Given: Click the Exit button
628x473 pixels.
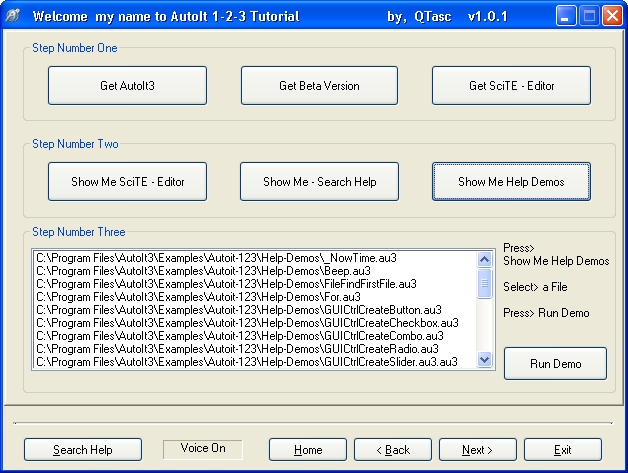Looking at the screenshot, I should click(563, 450).
